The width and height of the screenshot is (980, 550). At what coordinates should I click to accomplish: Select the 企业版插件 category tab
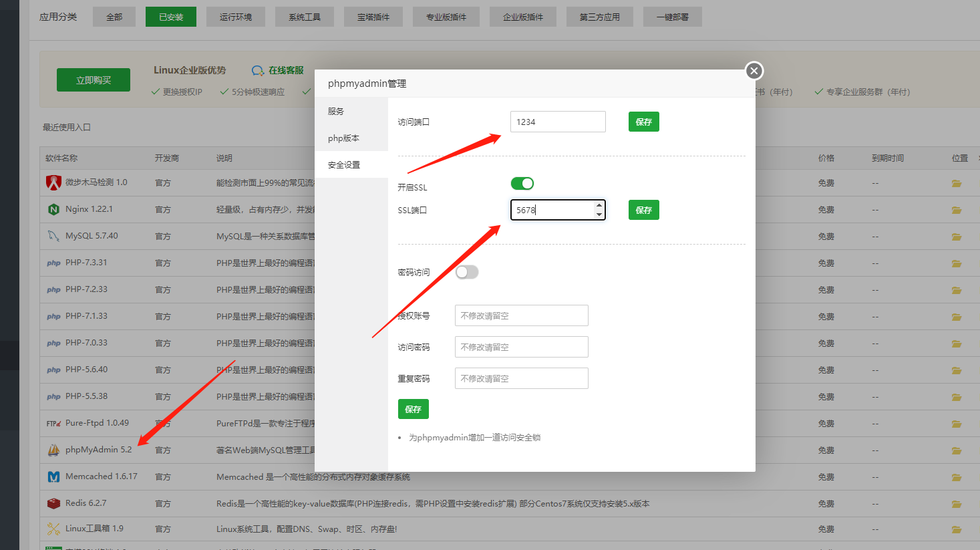coord(523,17)
